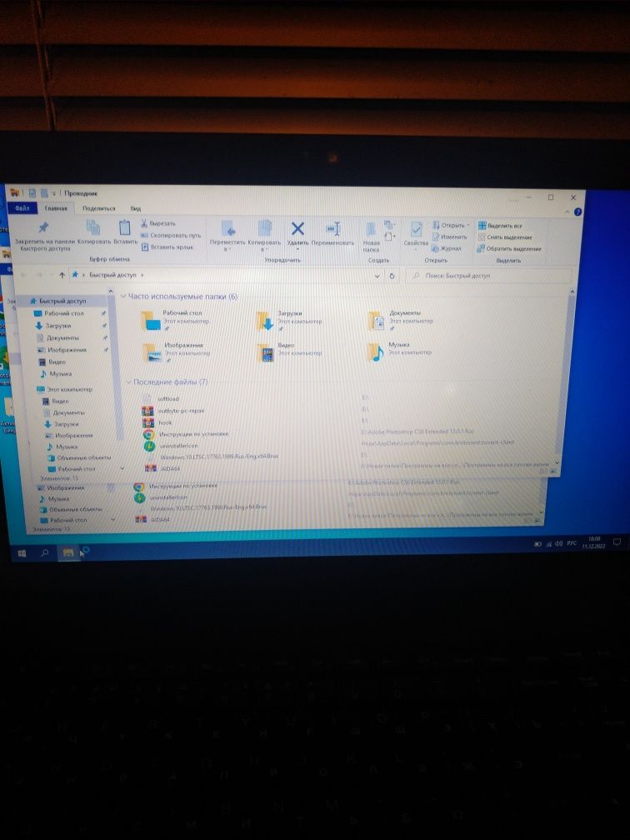Viewport: 630px width, 840px height.
Task: Open the Файл tab
Action: pyautogui.click(x=22, y=207)
